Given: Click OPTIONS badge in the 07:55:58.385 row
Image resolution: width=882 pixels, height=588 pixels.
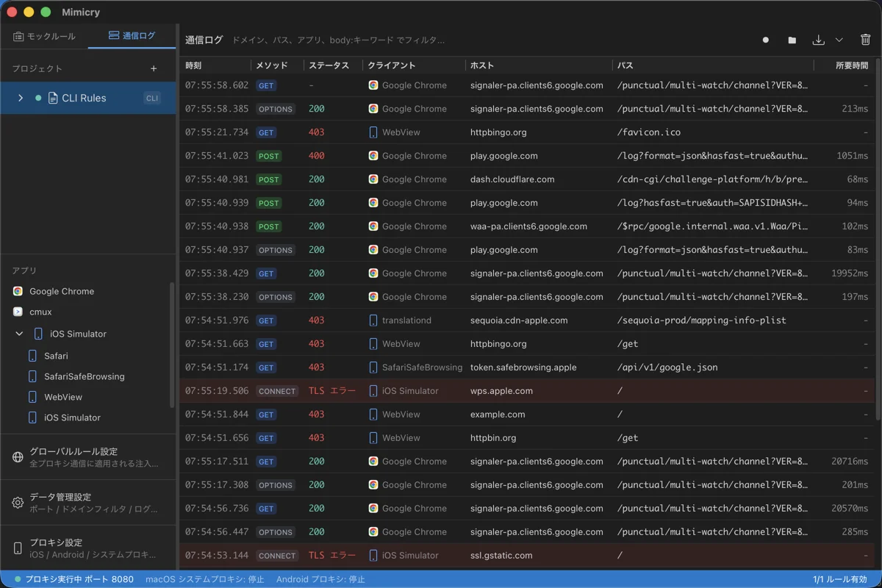Looking at the screenshot, I should click(276, 109).
